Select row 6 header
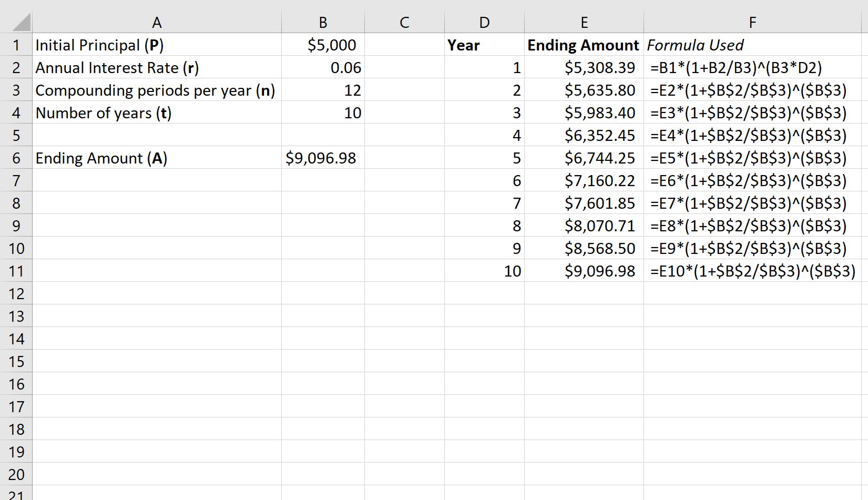The width and height of the screenshot is (868, 500). pos(16,158)
